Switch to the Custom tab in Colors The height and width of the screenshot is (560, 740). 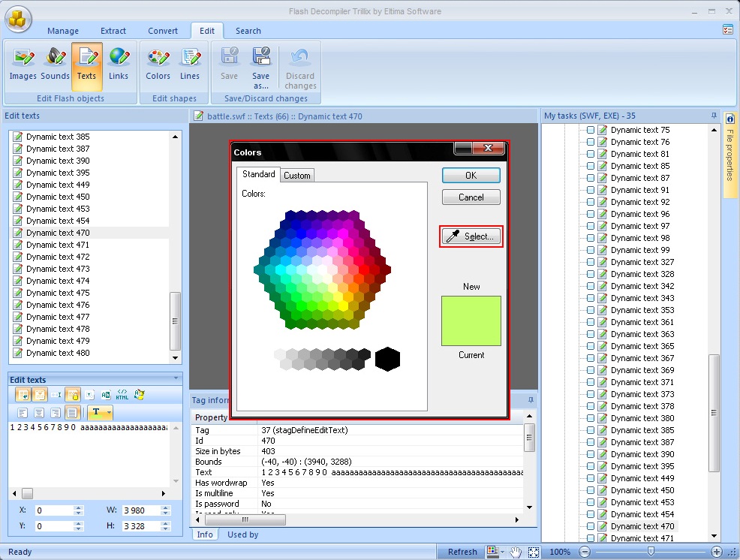(297, 175)
